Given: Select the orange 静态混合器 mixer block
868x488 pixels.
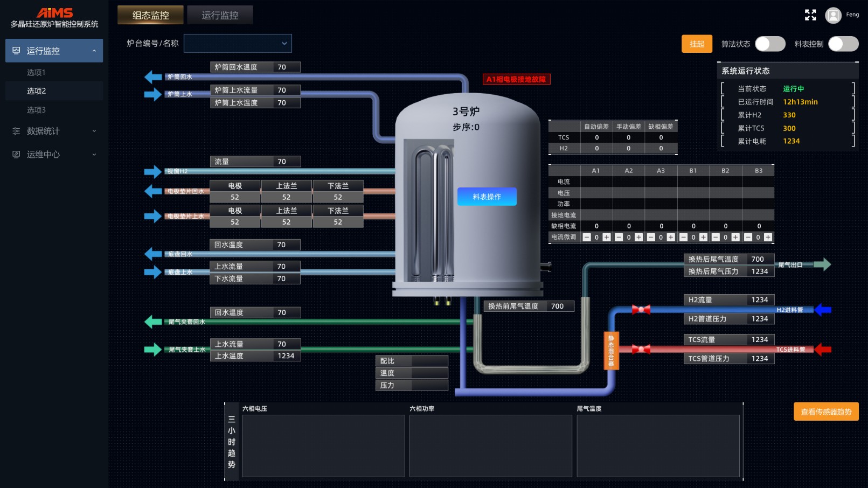Looking at the screenshot, I should click(x=611, y=351).
